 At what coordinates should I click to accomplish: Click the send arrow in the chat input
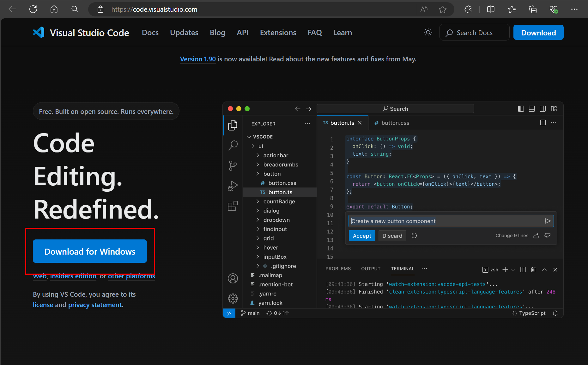point(548,221)
